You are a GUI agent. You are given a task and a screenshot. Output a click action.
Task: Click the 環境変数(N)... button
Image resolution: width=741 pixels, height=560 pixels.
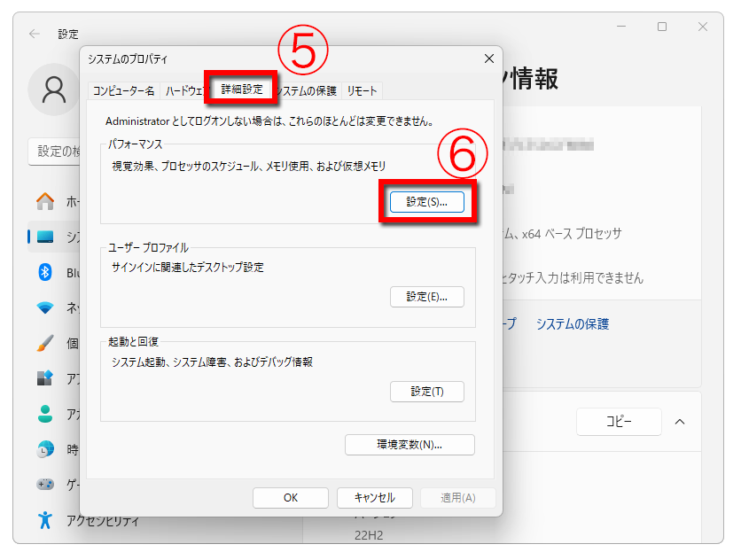click(x=409, y=445)
